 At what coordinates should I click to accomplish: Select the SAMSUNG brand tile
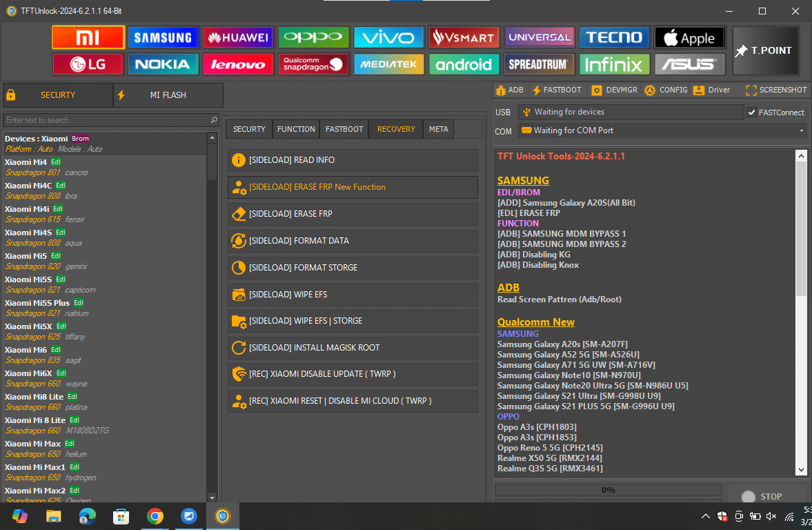coord(163,37)
